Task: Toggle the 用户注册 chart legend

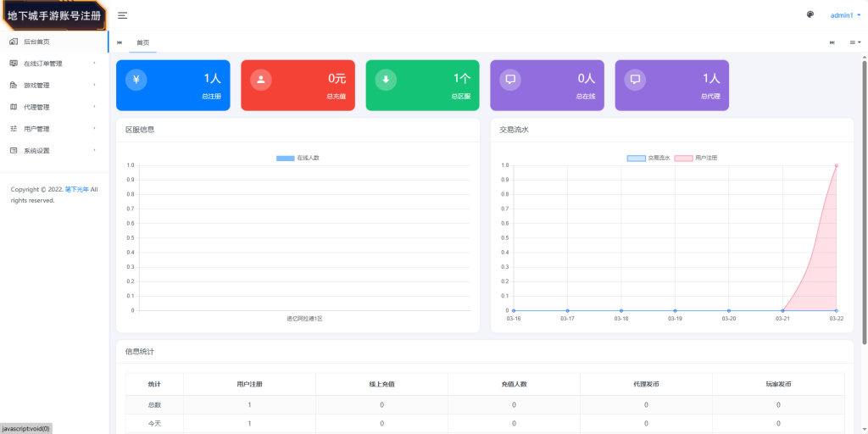Action: click(x=696, y=158)
